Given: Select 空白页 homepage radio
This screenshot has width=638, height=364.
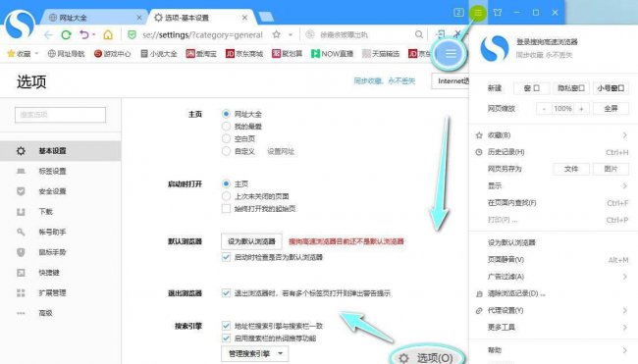Looking at the screenshot, I should tap(226, 138).
